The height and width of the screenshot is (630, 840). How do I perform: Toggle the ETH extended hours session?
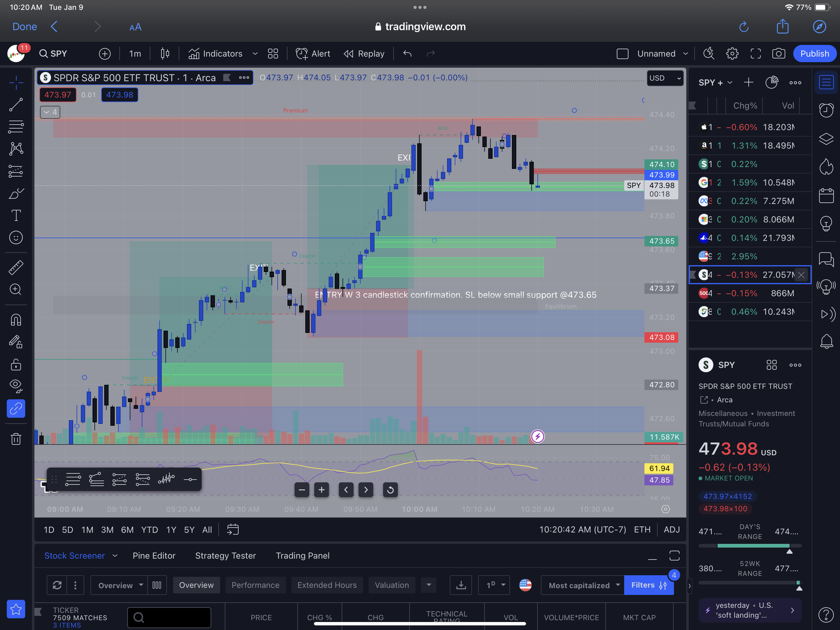click(x=642, y=529)
